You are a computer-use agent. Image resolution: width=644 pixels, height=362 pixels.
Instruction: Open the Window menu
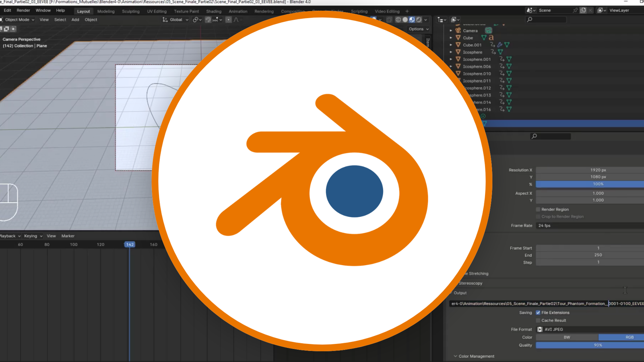[x=43, y=10]
